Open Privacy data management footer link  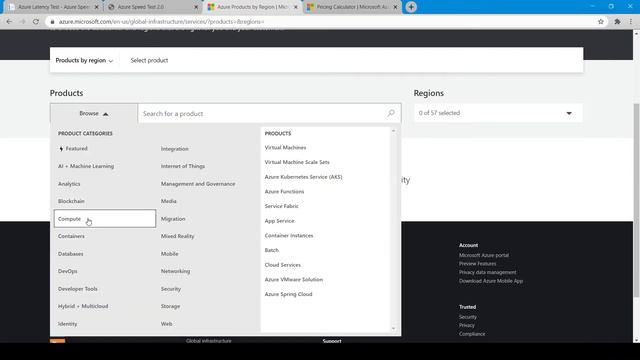tap(487, 272)
